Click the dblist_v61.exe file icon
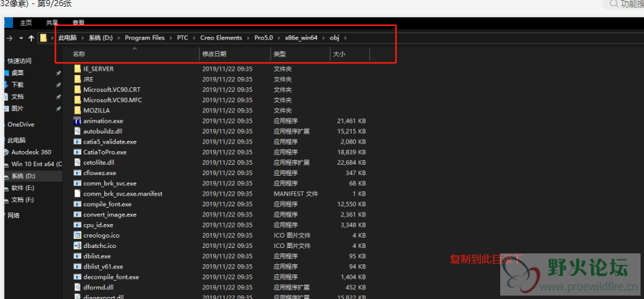644x299 pixels. 78,266
